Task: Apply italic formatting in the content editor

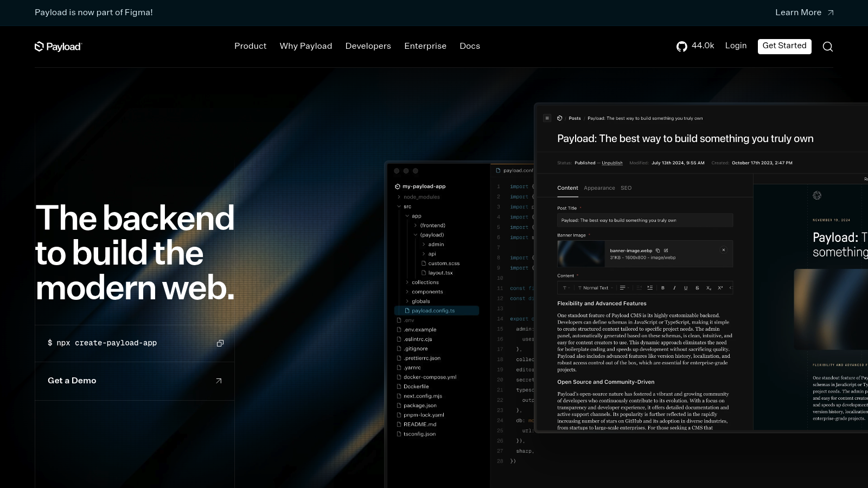Action: 674,288
